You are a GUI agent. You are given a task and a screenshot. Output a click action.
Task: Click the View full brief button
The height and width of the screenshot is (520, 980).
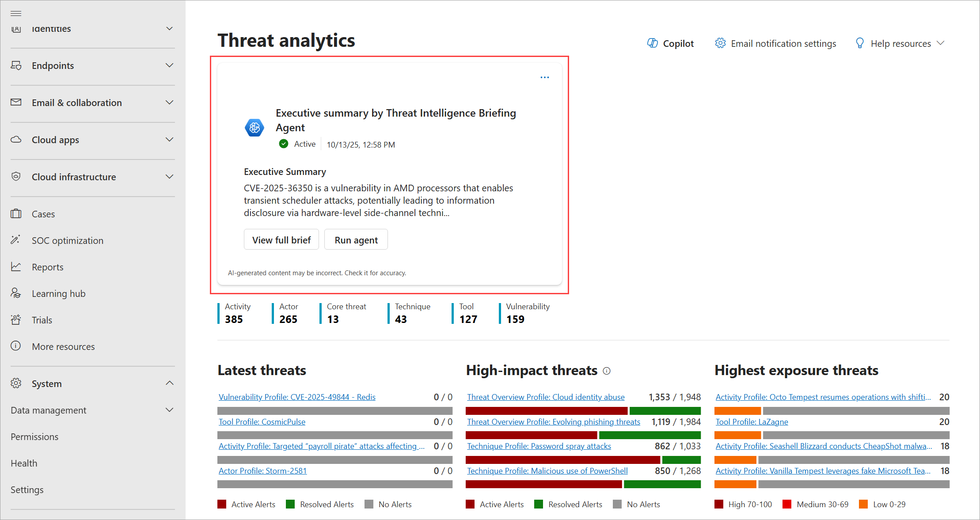281,240
